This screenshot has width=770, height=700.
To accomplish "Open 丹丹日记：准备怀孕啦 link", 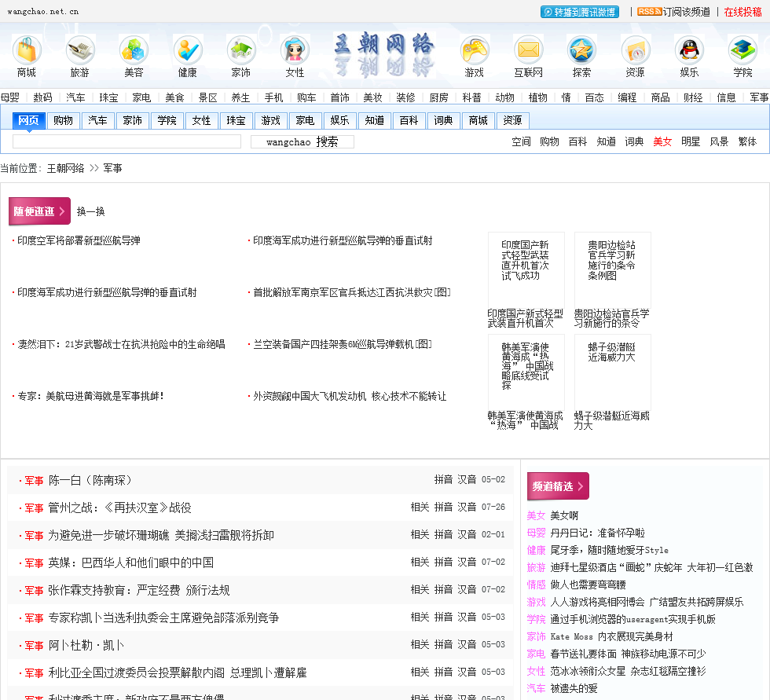I will (597, 533).
